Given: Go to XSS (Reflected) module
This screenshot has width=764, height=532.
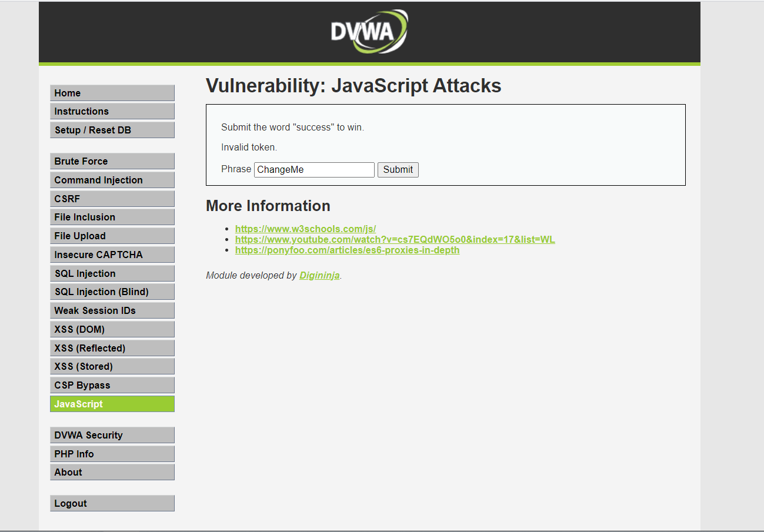Looking at the screenshot, I should coord(112,348).
